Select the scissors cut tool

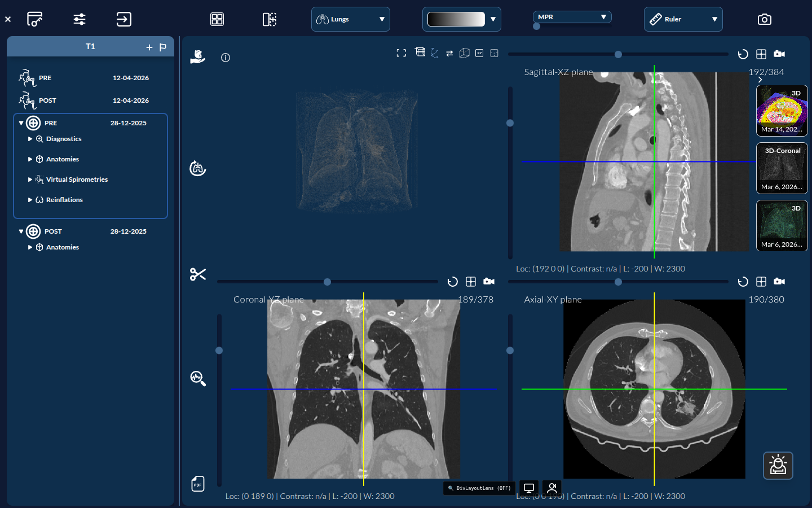tap(198, 274)
